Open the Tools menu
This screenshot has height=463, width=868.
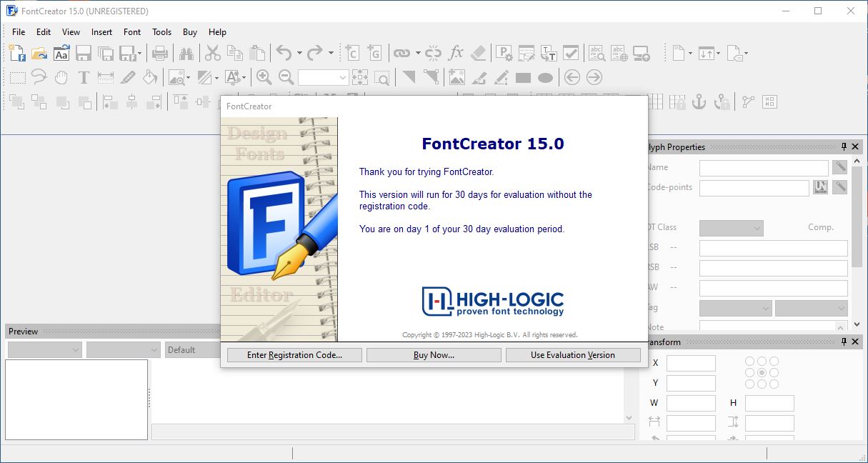162,32
